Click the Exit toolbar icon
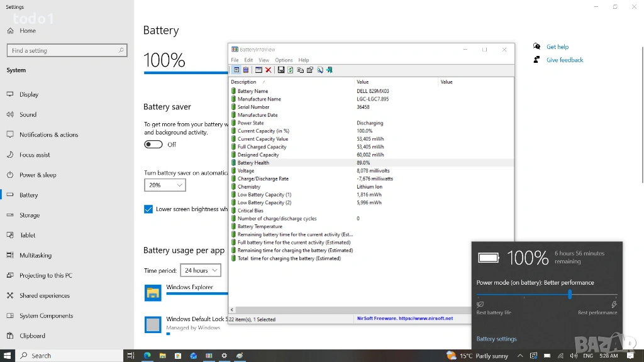 [329, 70]
